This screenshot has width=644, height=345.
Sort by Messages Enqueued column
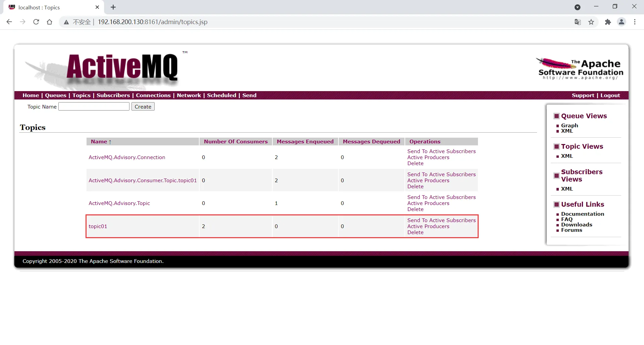pyautogui.click(x=305, y=142)
